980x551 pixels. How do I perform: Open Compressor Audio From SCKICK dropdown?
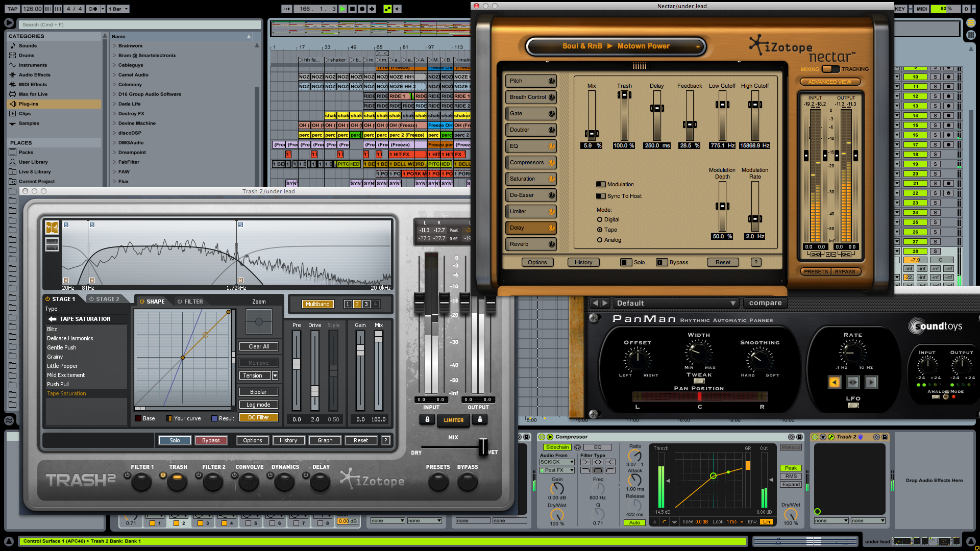(557, 462)
